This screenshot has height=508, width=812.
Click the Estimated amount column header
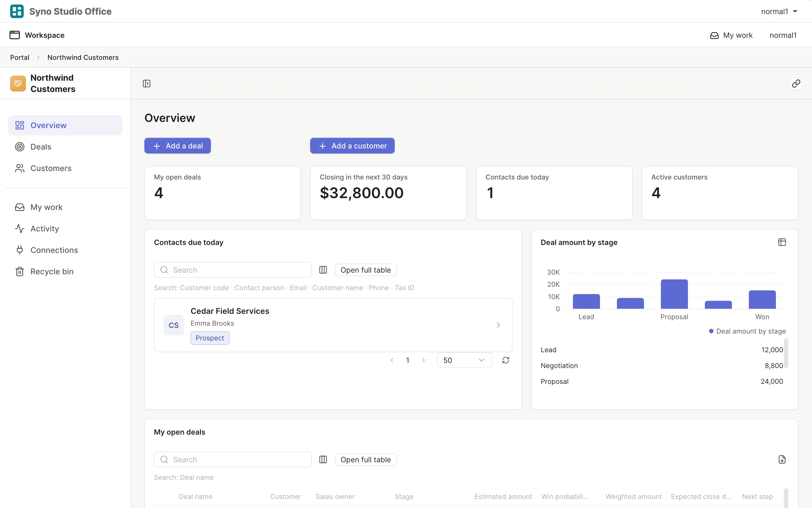[x=503, y=497]
